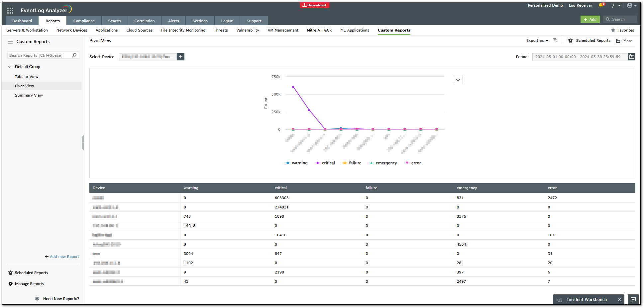Toggle the critical series in legend
This screenshot has width=644, height=308.
pyautogui.click(x=325, y=163)
